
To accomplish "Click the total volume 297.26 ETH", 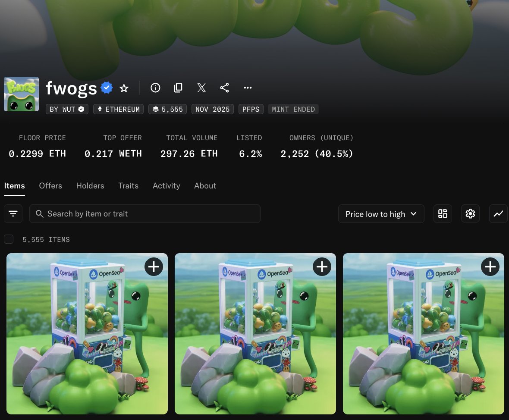I will pyautogui.click(x=189, y=154).
